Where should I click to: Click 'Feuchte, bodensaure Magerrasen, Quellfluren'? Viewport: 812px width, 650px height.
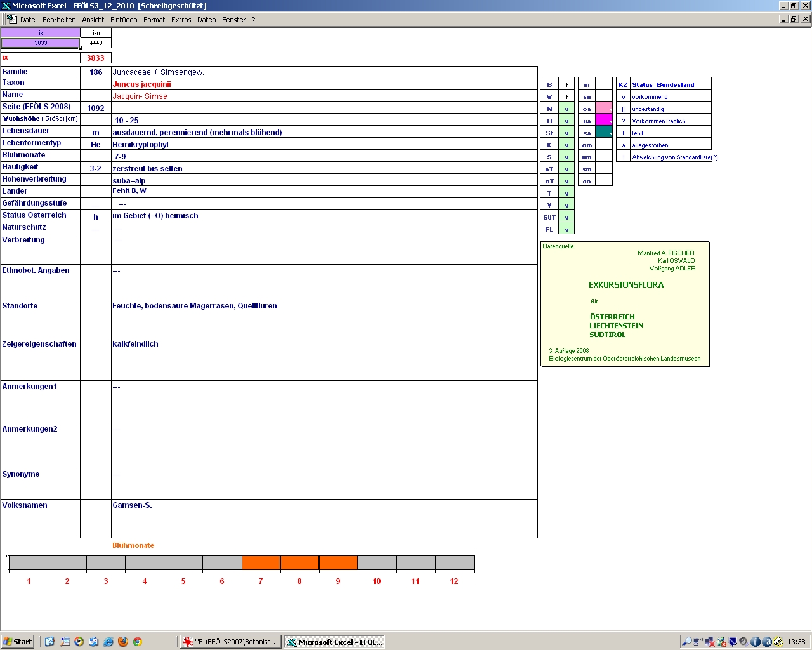click(195, 305)
